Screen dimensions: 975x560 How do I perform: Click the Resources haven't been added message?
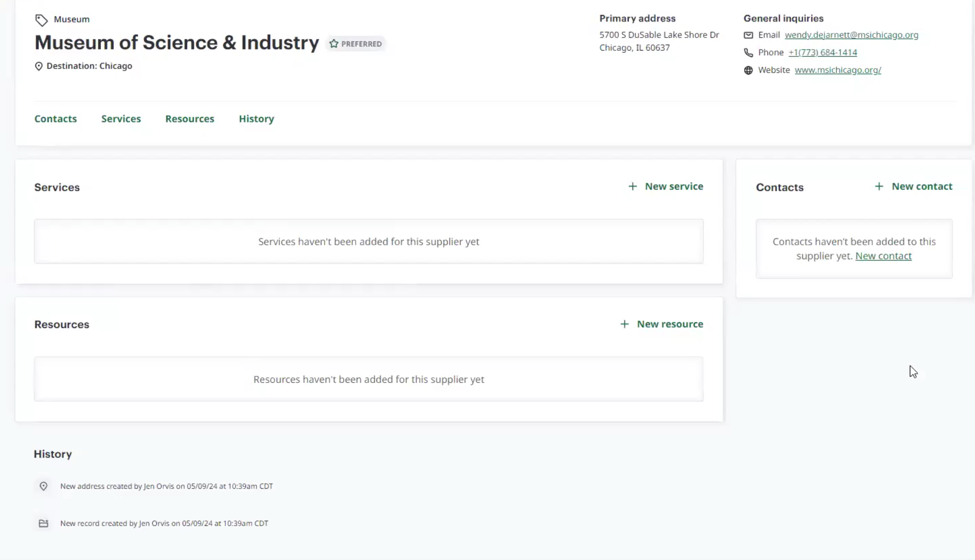point(368,380)
